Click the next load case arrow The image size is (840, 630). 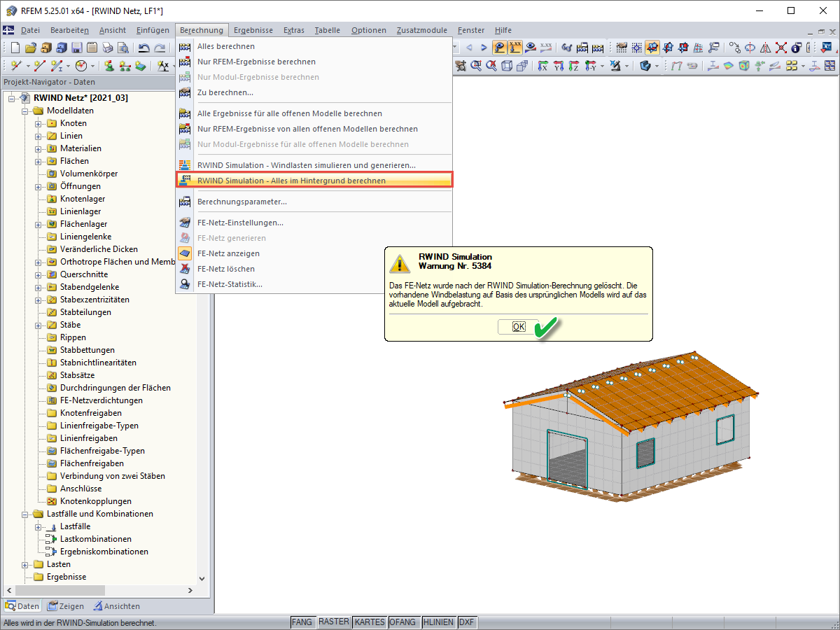pos(484,48)
